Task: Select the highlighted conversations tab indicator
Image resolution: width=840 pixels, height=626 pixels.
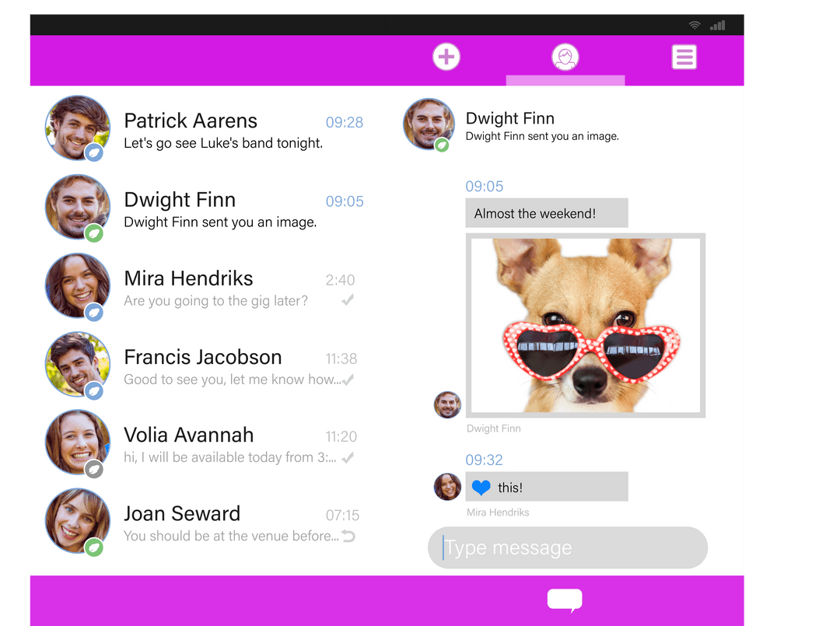Action: point(565,81)
